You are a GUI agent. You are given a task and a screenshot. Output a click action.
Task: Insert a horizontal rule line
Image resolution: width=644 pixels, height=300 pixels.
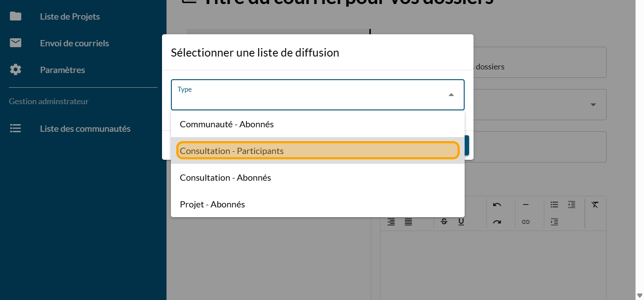[526, 205]
